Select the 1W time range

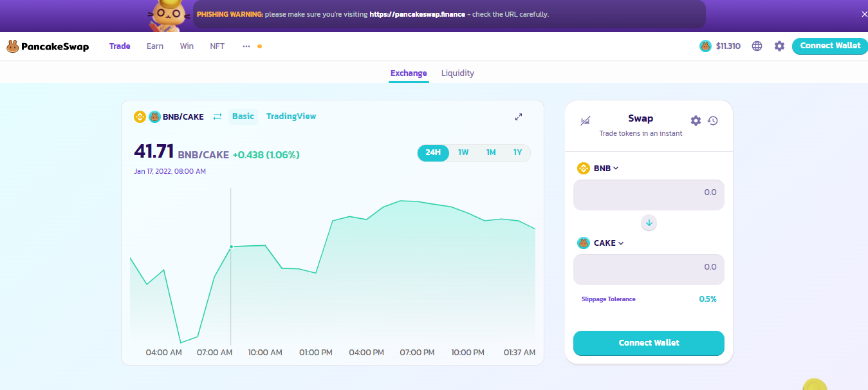point(463,153)
